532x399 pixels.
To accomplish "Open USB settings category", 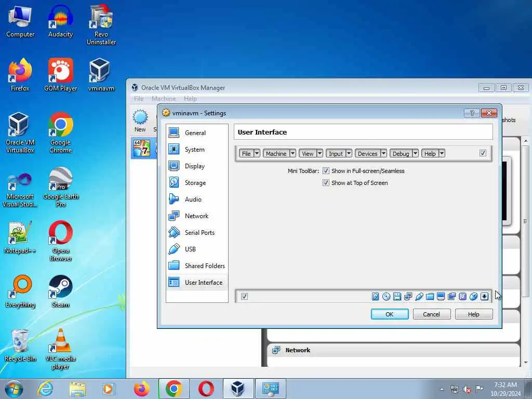I will (x=197, y=249).
